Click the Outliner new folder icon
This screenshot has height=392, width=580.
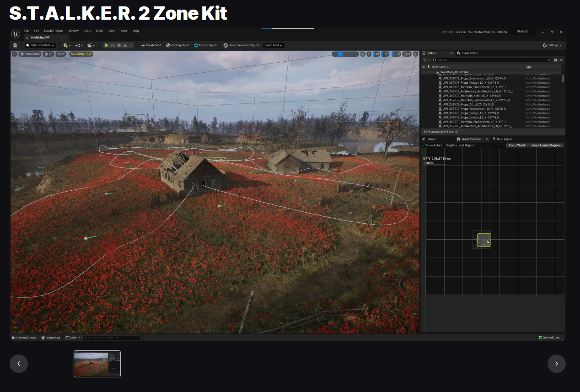click(556, 60)
